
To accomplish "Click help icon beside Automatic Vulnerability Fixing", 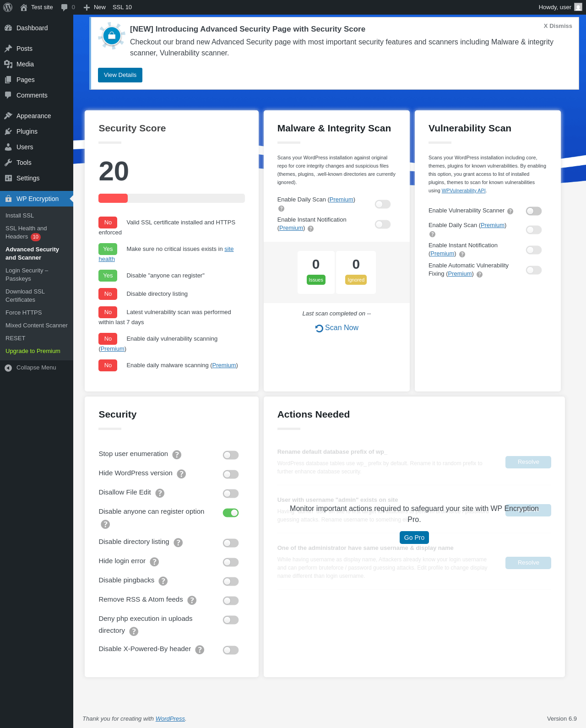I will [x=479, y=274].
